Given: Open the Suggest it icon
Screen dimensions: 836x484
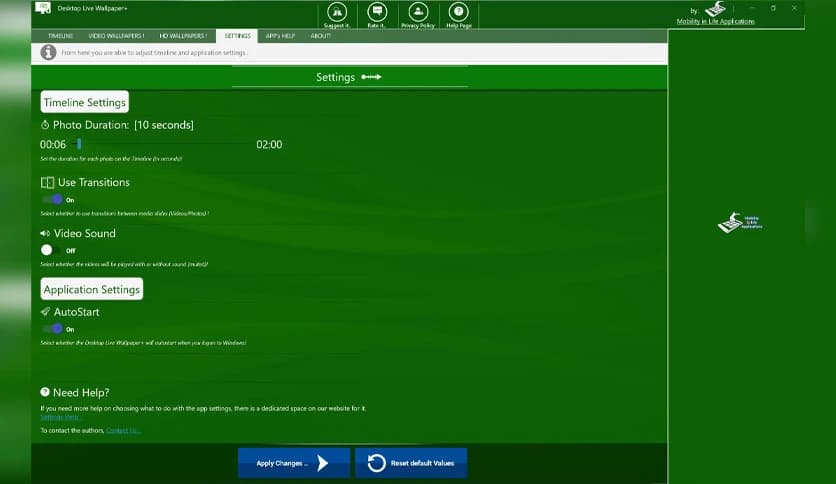Looking at the screenshot, I should (336, 12).
